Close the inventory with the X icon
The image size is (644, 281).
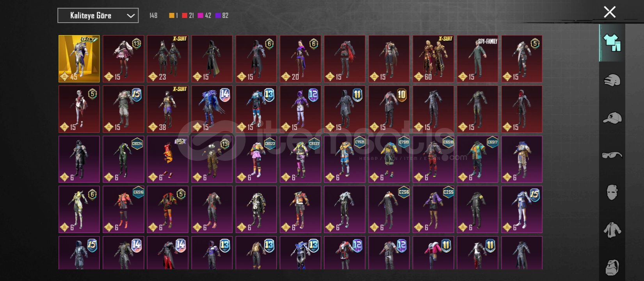pyautogui.click(x=610, y=12)
